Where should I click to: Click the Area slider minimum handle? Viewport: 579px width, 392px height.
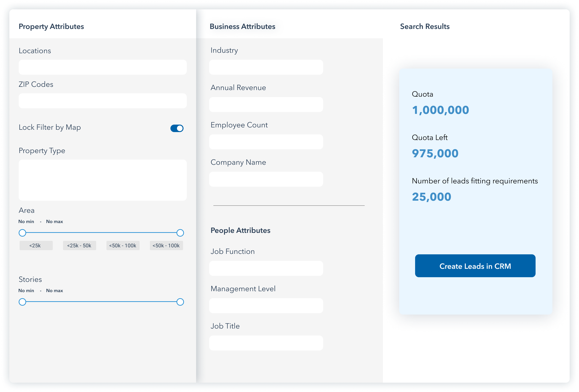pyautogui.click(x=22, y=233)
